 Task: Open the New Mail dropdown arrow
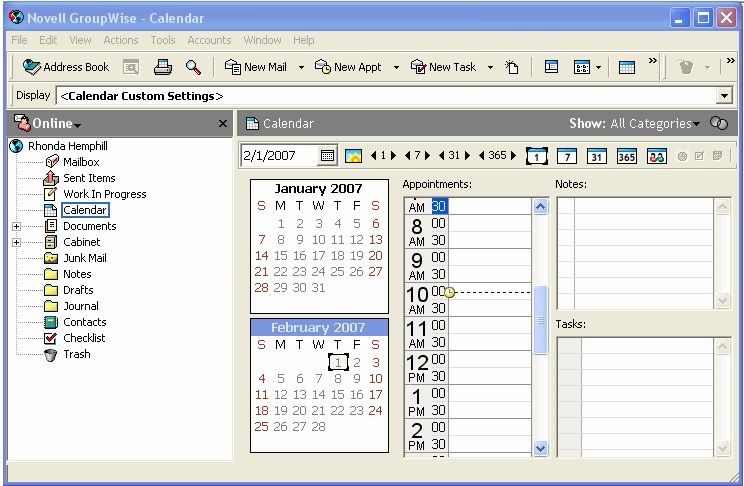(301, 67)
